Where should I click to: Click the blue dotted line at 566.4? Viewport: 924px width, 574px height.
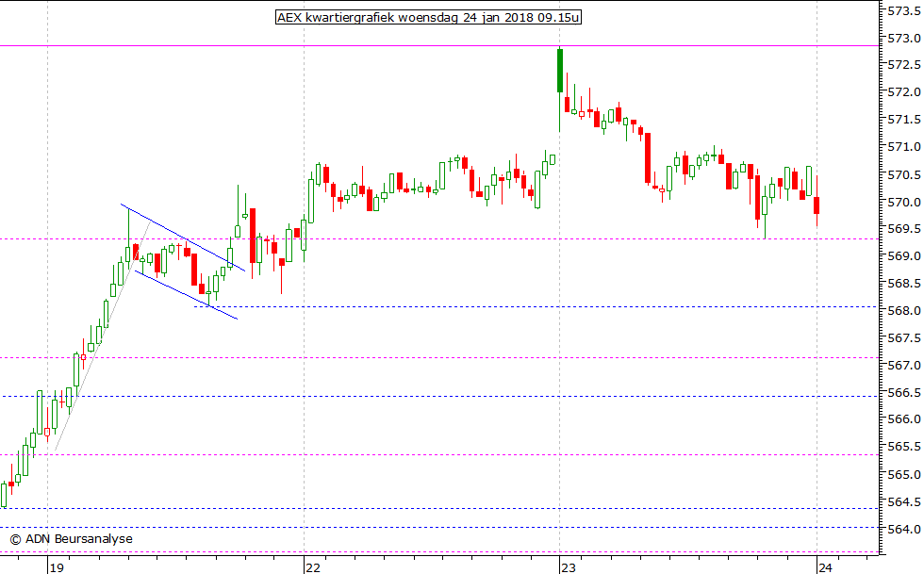point(439,396)
